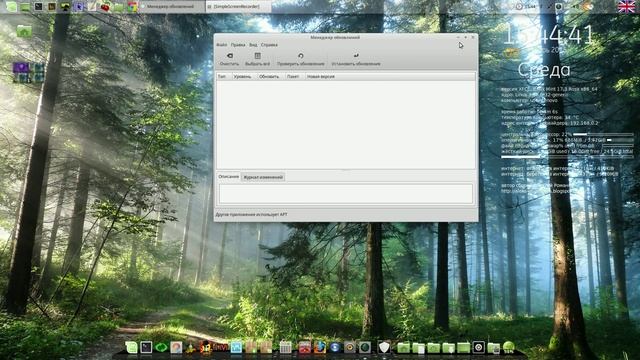
Task: Open the Справка menu
Action: coord(269,45)
